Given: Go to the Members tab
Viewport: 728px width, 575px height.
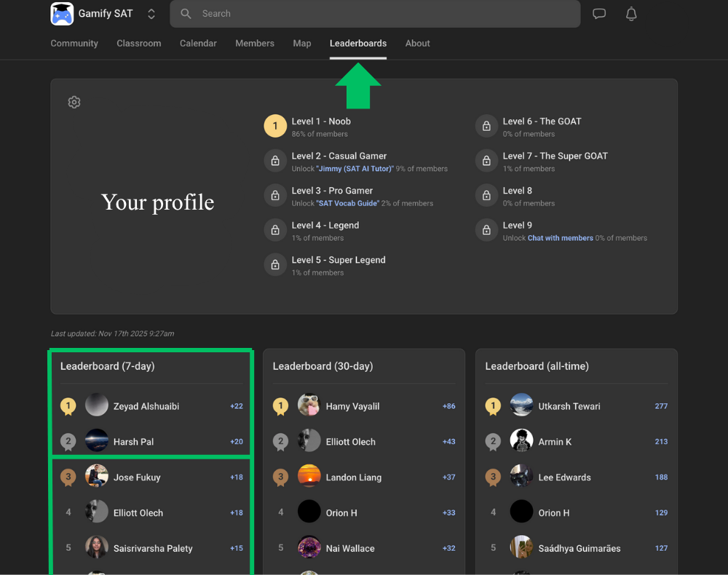Looking at the screenshot, I should 255,44.
